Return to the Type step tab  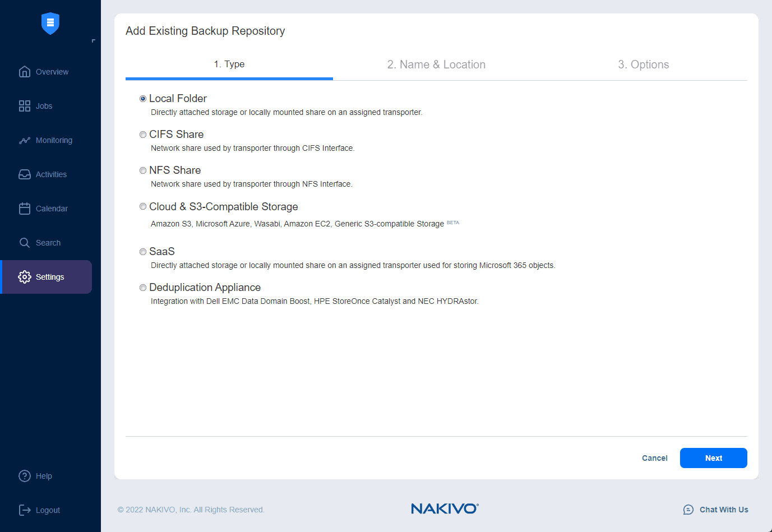229,64
